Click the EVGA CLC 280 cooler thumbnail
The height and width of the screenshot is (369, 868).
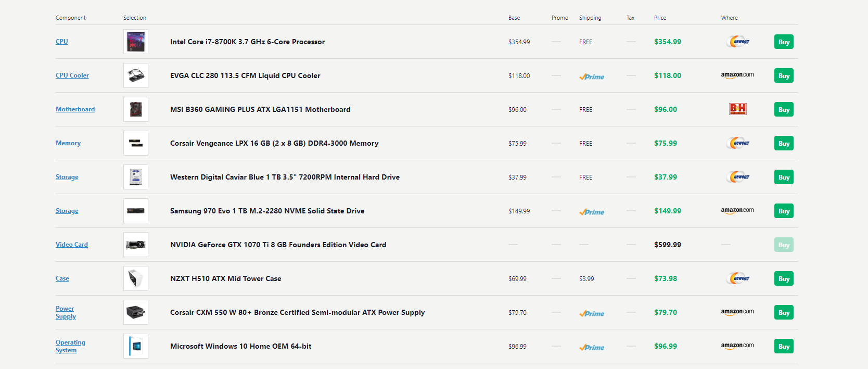pyautogui.click(x=136, y=75)
